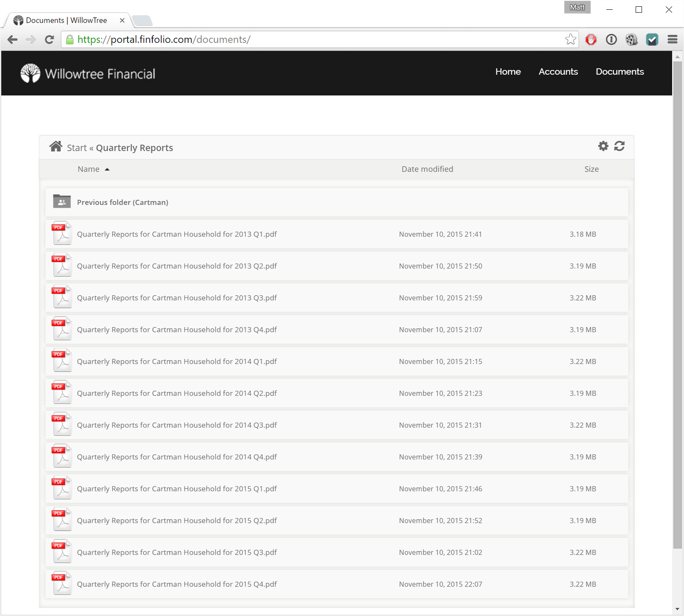Screen dimensions: 684x616
Task: Open the Previous folder (Cartman) link
Action: point(122,202)
